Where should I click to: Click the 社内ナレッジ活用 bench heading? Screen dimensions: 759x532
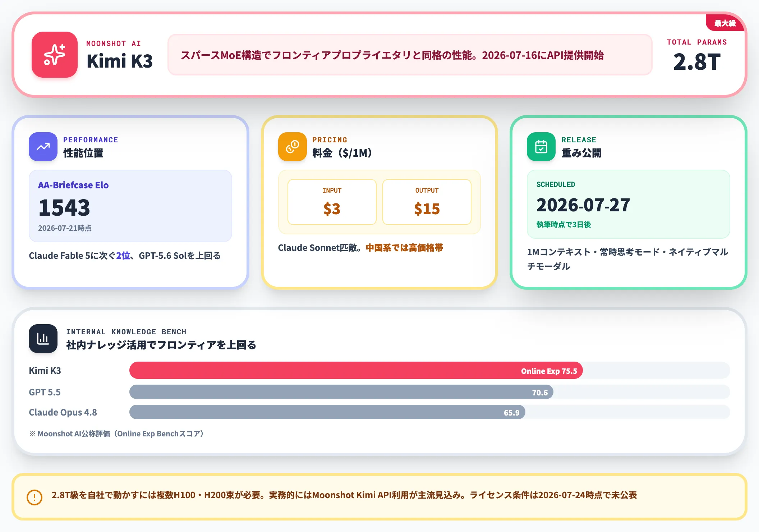click(x=161, y=345)
